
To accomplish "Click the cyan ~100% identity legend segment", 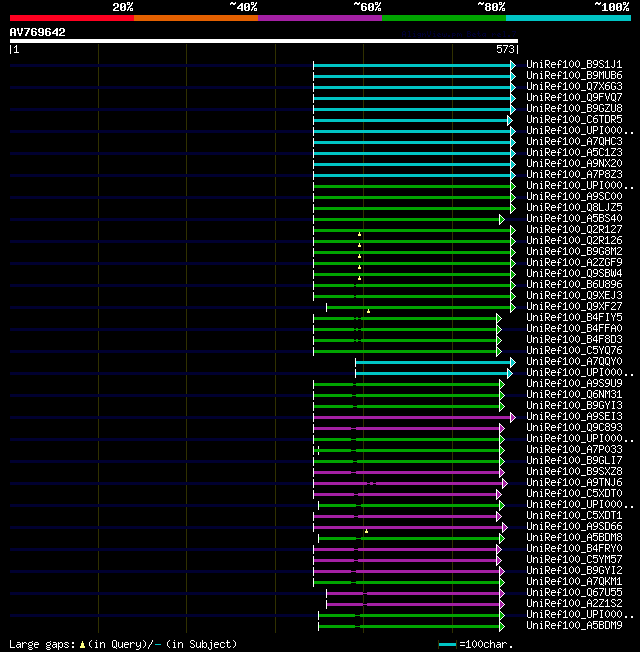I will pyautogui.click(x=568, y=18).
